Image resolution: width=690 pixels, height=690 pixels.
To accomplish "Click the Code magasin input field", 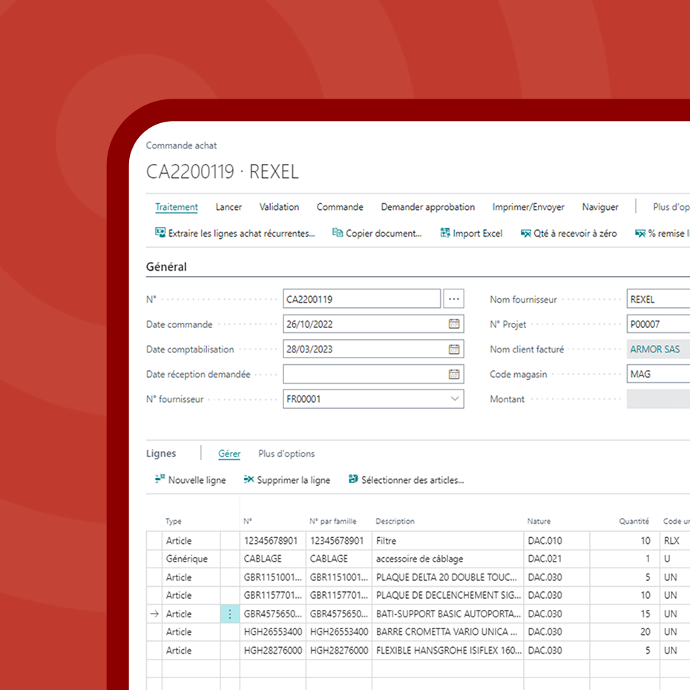I will pyautogui.click(x=657, y=374).
